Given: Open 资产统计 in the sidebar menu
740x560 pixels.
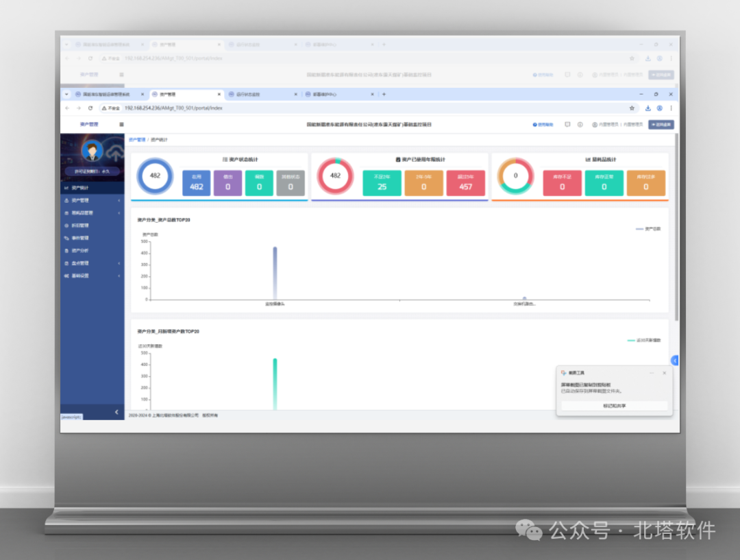Looking at the screenshot, I should (92, 188).
